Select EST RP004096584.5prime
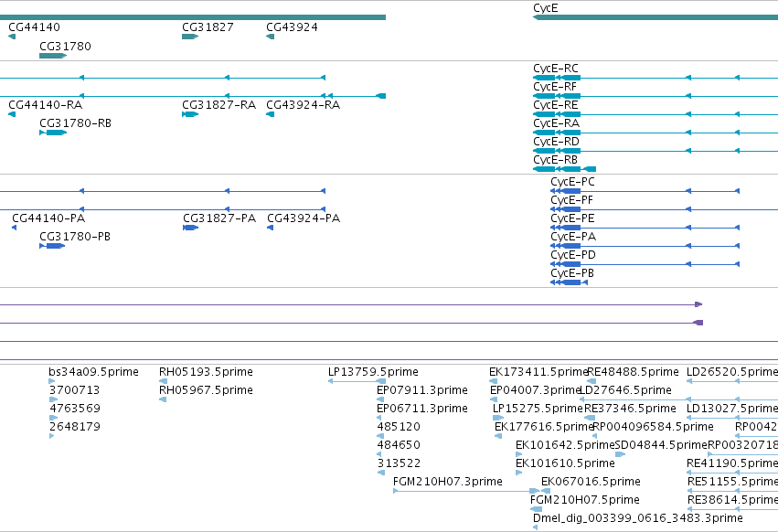 click(653, 427)
